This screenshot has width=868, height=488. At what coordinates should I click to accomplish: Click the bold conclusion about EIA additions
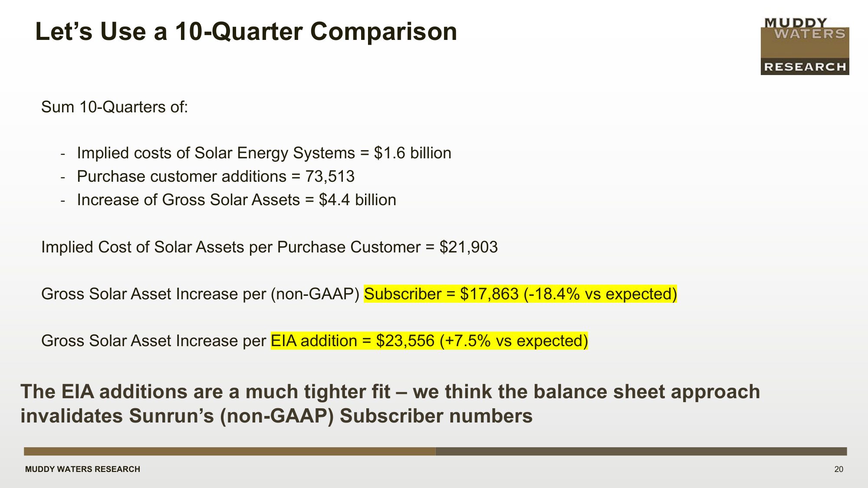pyautogui.click(x=390, y=403)
